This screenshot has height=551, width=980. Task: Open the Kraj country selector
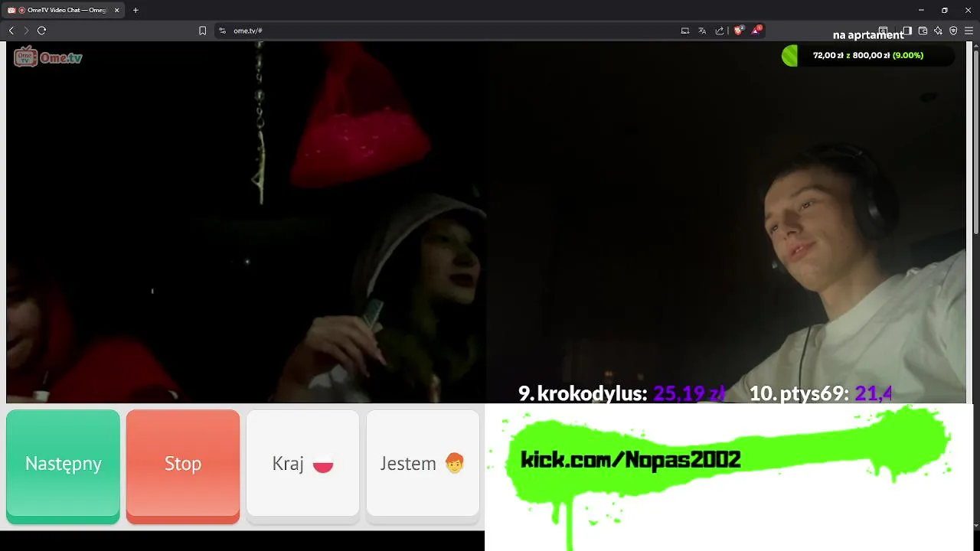pyautogui.click(x=302, y=465)
